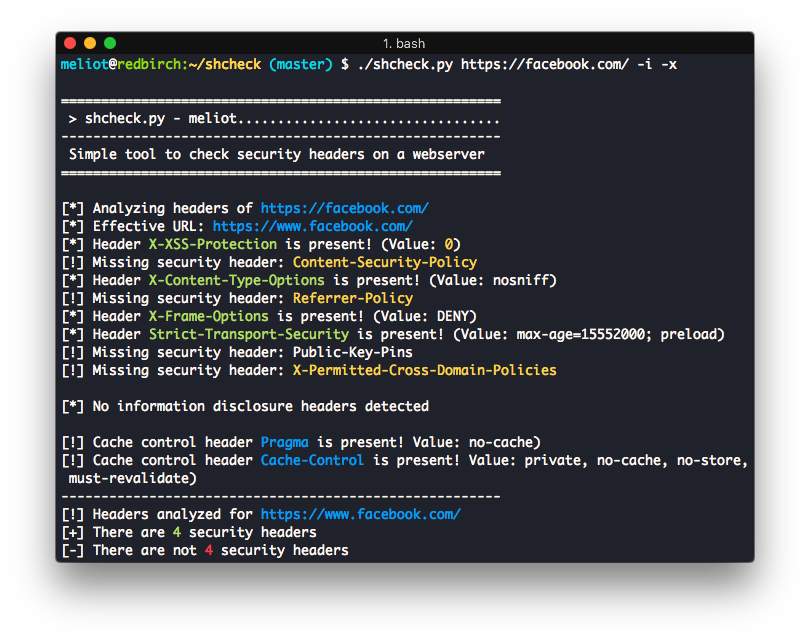Click the './shcheck.py' command text
810x642 pixels.
(x=405, y=65)
